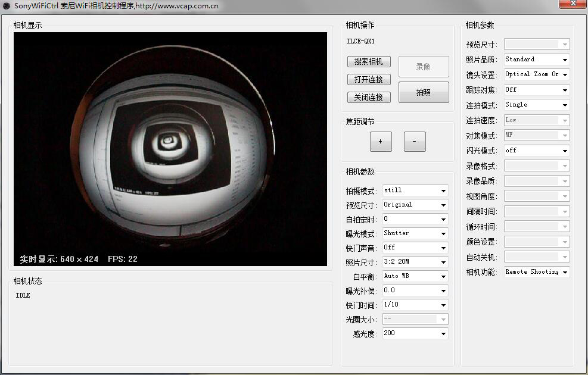Open the 快门时间 1/10 dropdown
This screenshot has height=375, width=588.
click(x=415, y=305)
